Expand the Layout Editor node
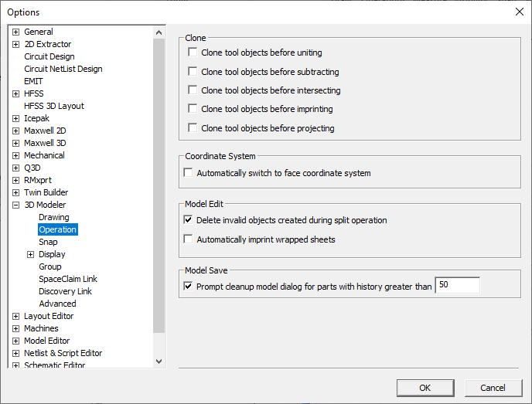The width and height of the screenshot is (532, 404). (x=15, y=316)
